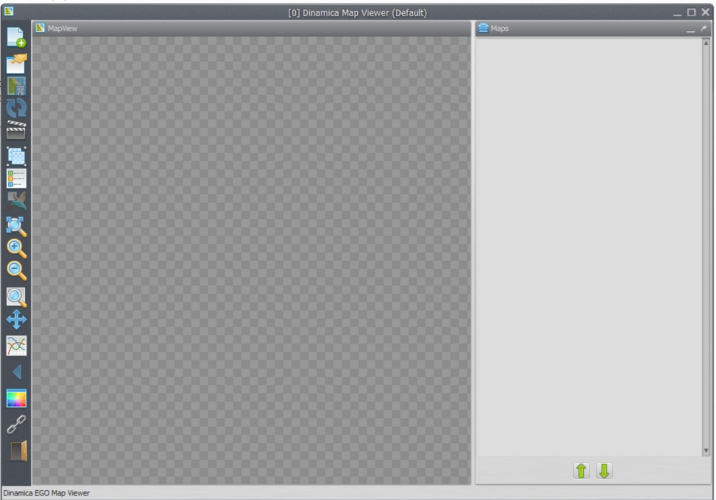The image size is (716, 500).
Task: Click the overlapping layers selection icon
Action: pos(16,155)
